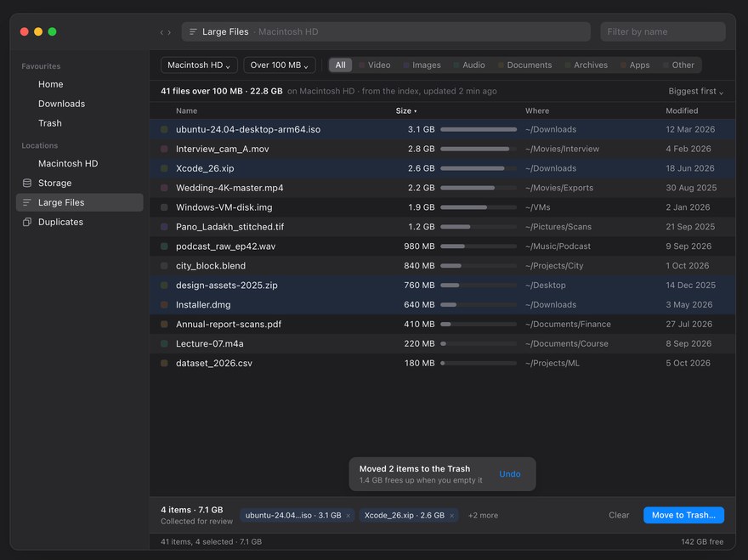Expand the +2 more collected items
The image size is (748, 560).
(483, 515)
